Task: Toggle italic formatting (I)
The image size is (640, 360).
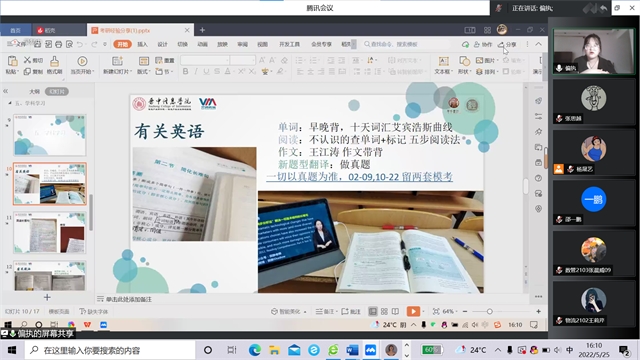Action: (196, 71)
